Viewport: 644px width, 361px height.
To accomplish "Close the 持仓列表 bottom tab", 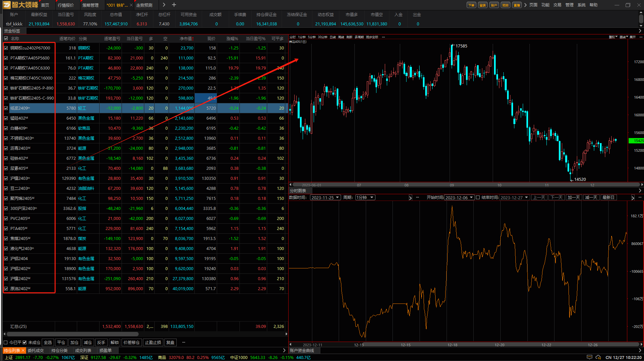I will tap(23, 350).
